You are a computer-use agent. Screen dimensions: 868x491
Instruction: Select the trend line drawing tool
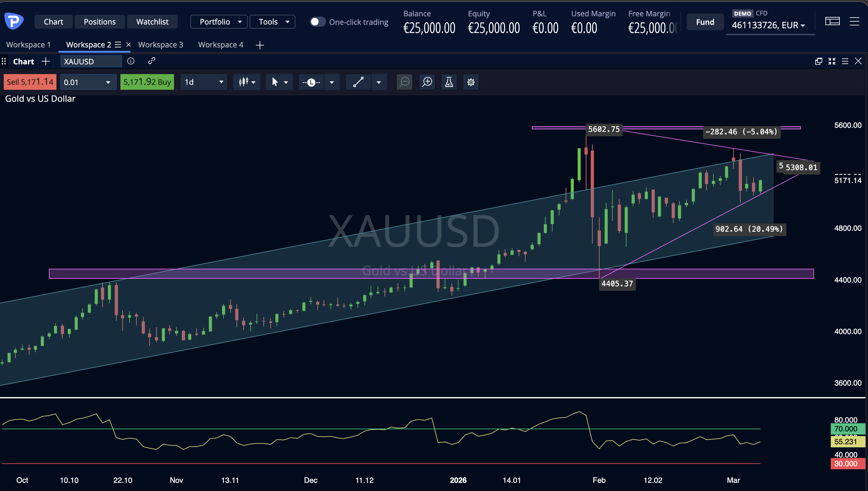(x=358, y=82)
